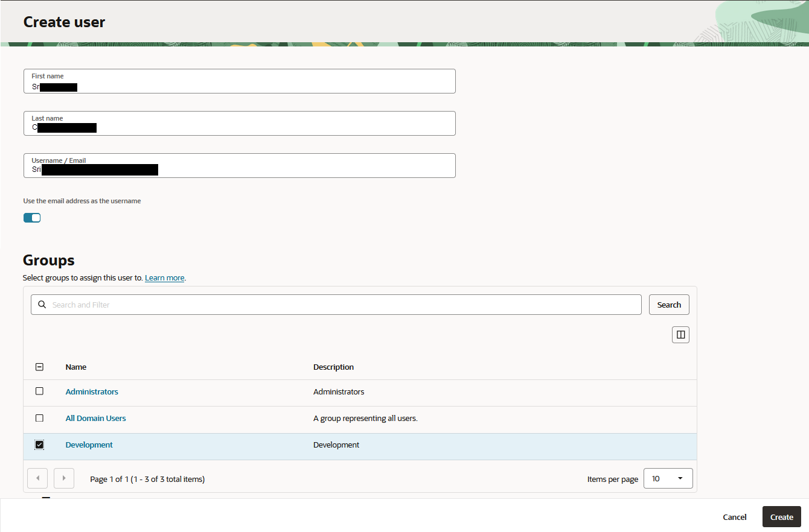
Task: Go to next page arrow
Action: [x=64, y=478]
